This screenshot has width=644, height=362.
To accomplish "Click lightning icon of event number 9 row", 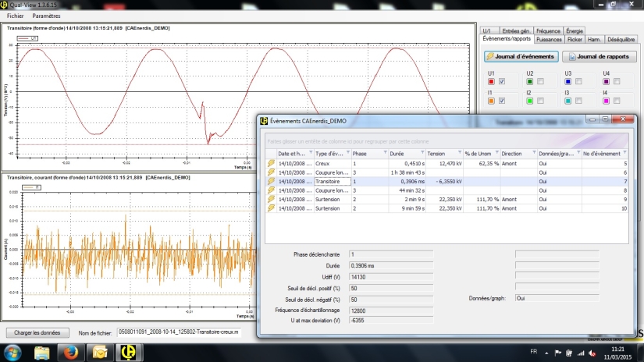I will (x=271, y=200).
